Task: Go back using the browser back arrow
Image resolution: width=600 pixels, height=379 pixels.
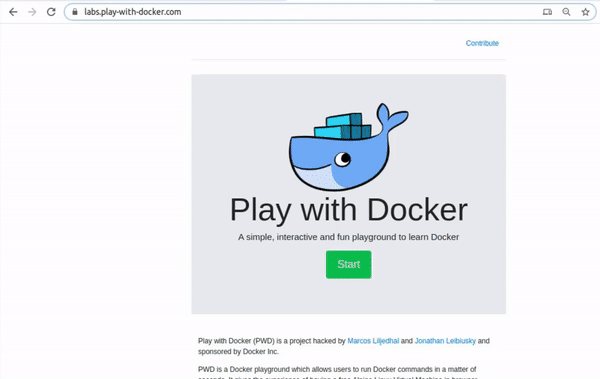Action: (13, 12)
